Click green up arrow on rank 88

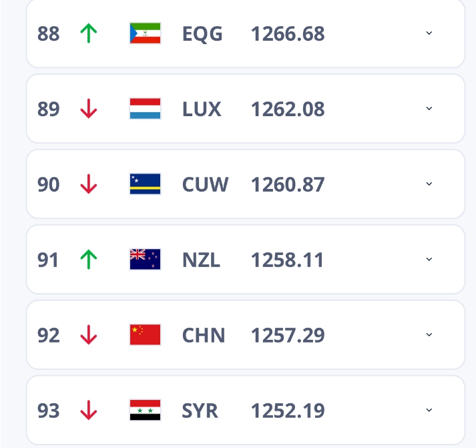88,33
